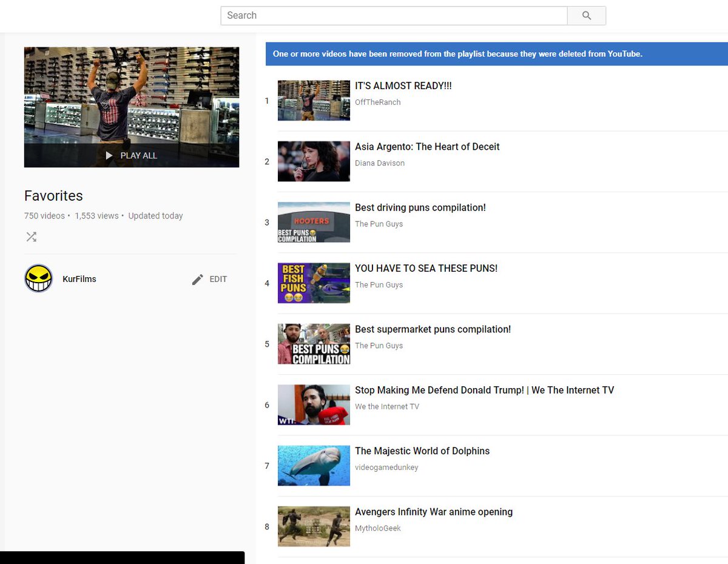Click PLAY ALL on playlist cover
The image size is (728, 564).
132,156
